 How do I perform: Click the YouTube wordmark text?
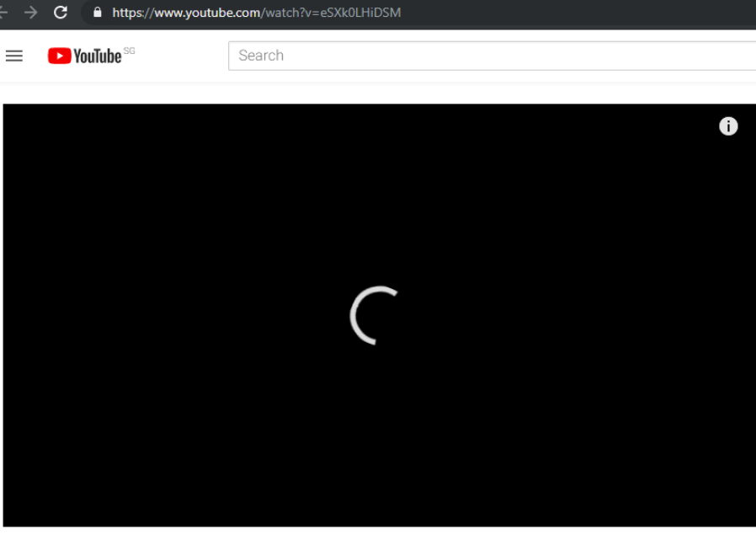pyautogui.click(x=98, y=56)
